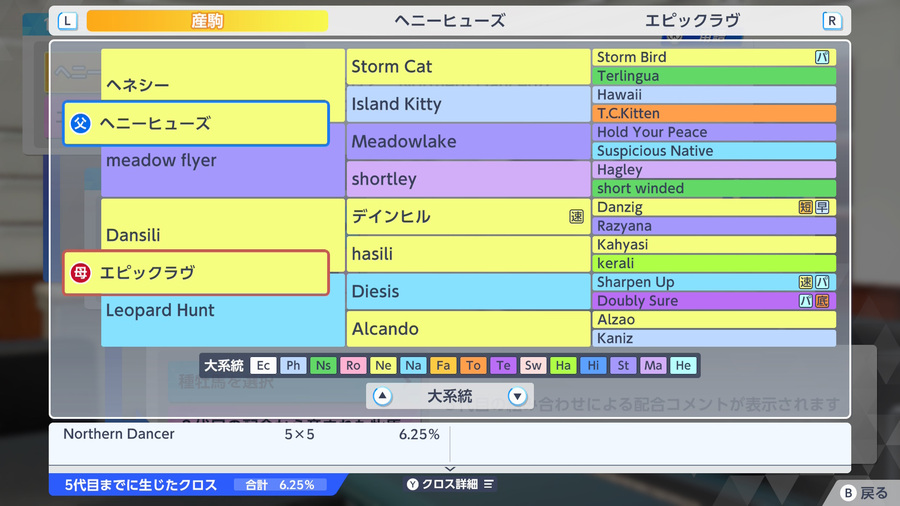
Task: Select the shortley pedigree cell
Action: pyautogui.click(x=468, y=179)
